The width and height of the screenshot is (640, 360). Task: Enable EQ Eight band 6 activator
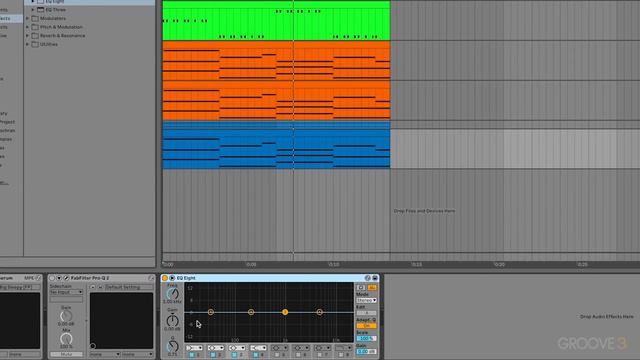298,355
